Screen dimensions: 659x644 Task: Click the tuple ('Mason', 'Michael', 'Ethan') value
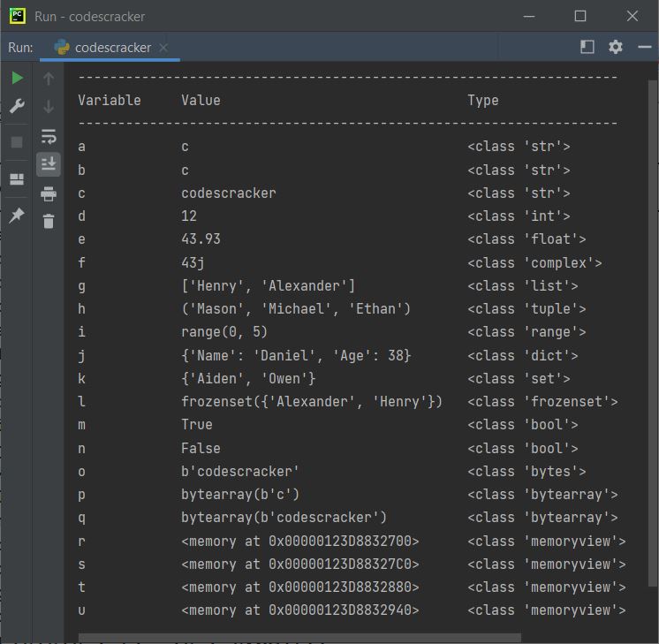click(296, 309)
